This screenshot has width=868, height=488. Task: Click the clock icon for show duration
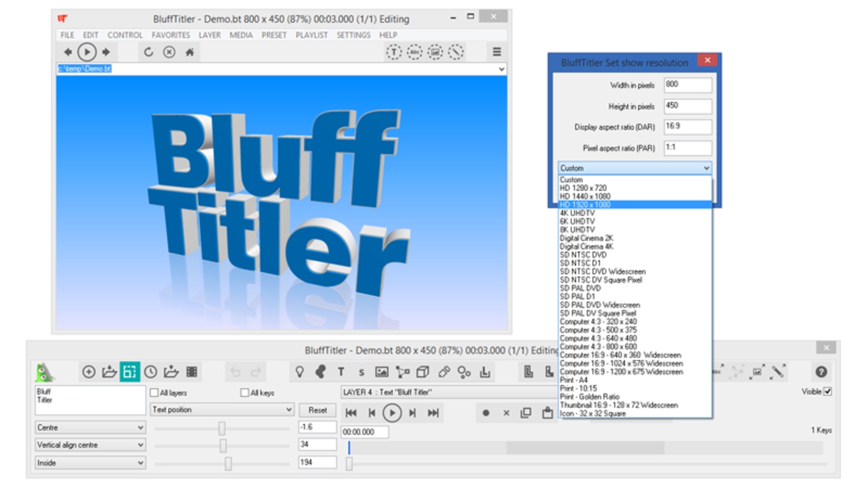pos(150,371)
